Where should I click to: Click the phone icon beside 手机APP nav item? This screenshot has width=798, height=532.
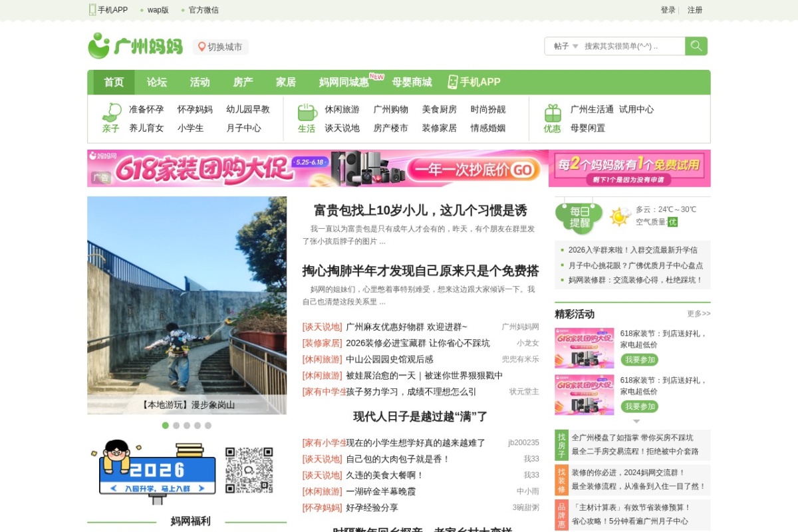(453, 82)
